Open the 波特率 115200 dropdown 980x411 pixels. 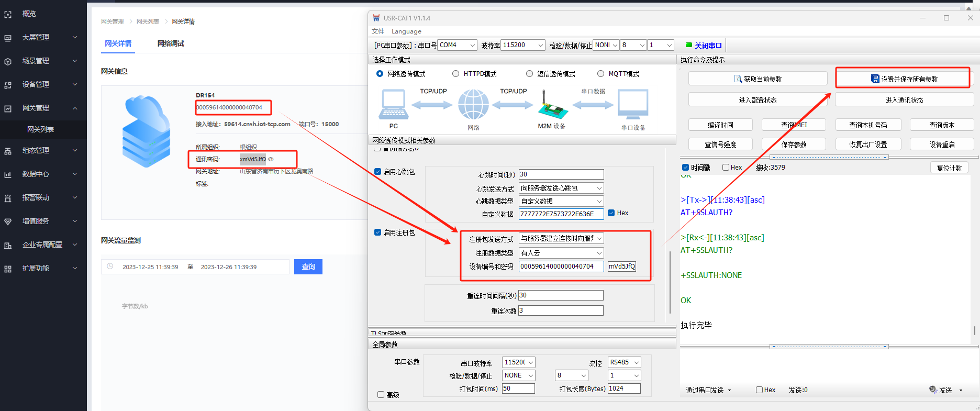(x=523, y=46)
